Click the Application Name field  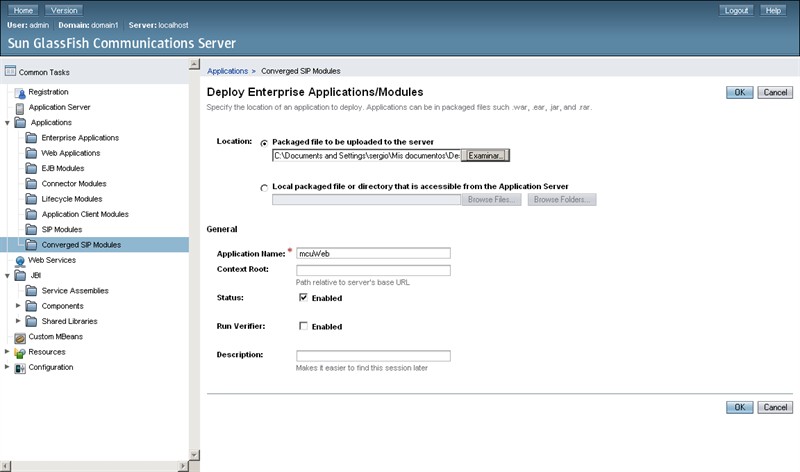tap(373, 253)
